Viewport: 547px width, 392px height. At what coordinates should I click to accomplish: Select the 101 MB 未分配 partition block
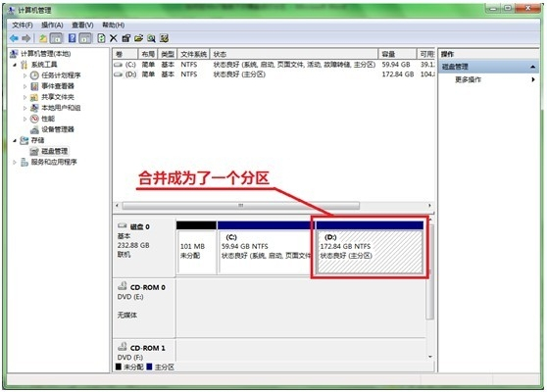point(196,247)
